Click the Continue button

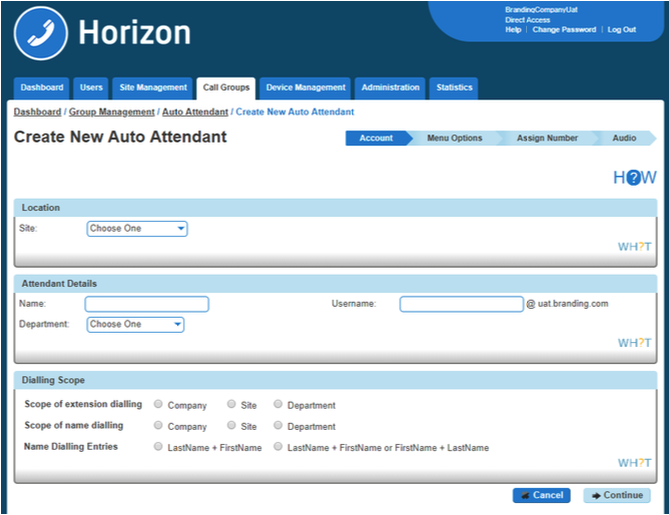click(617, 495)
